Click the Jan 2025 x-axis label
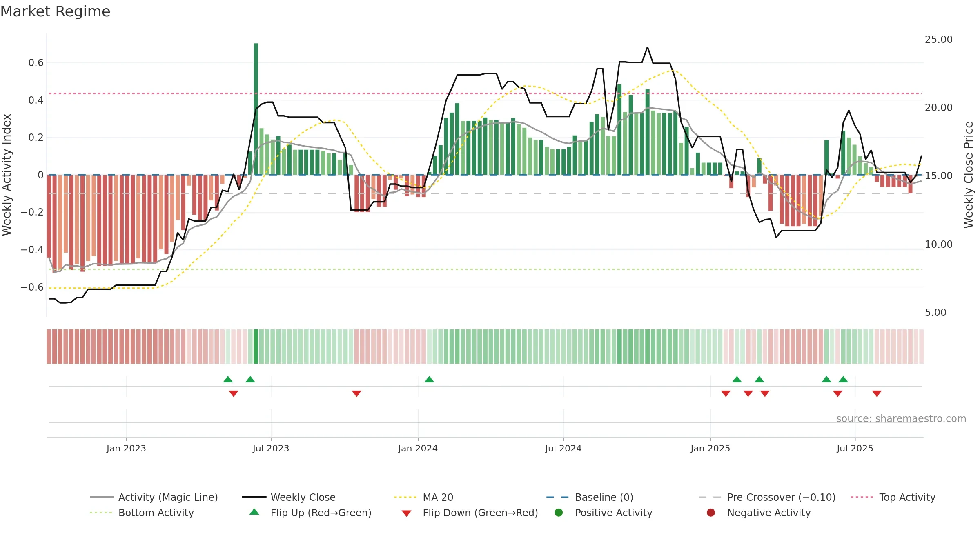The height and width of the screenshot is (551, 980). click(x=710, y=448)
